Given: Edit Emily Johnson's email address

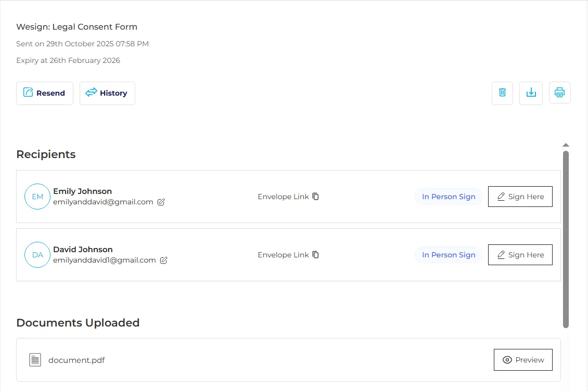Looking at the screenshot, I should coord(161,202).
